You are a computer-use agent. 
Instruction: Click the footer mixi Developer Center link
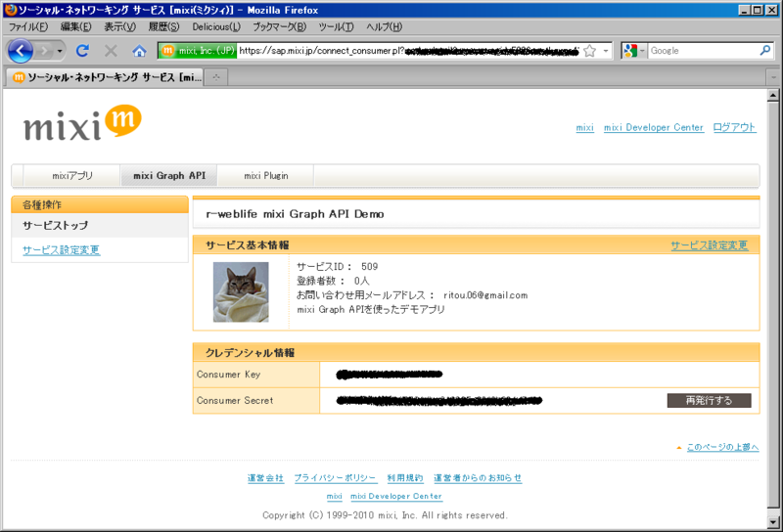click(396, 496)
